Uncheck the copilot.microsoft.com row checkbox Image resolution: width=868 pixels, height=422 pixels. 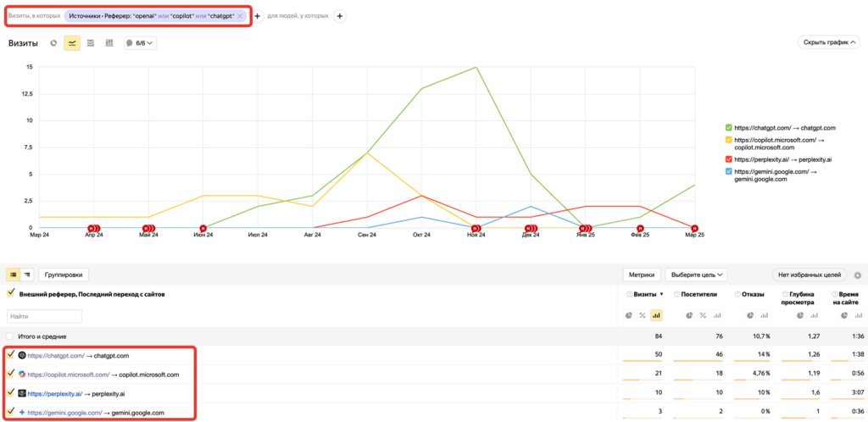(10, 374)
